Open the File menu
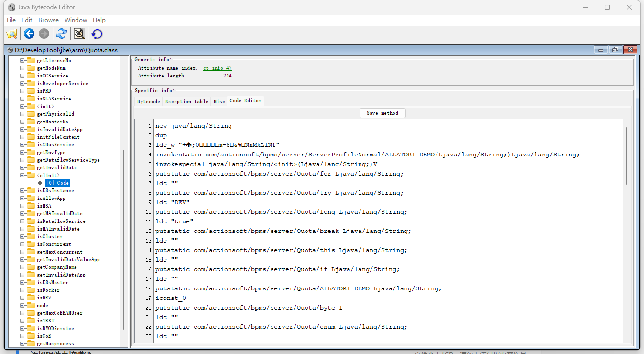The width and height of the screenshot is (644, 354). coord(11,20)
